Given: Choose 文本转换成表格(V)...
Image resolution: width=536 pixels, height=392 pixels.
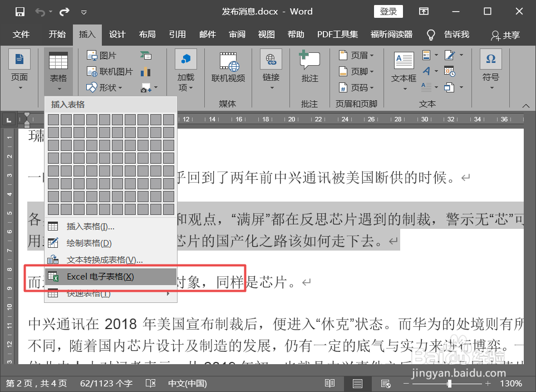Looking at the screenshot, I should point(111,260).
